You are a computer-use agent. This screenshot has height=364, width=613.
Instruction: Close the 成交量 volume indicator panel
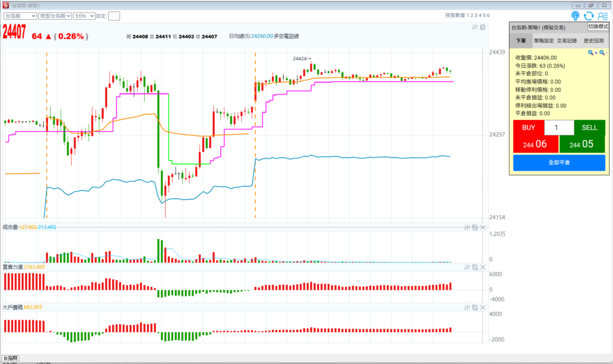483,227
